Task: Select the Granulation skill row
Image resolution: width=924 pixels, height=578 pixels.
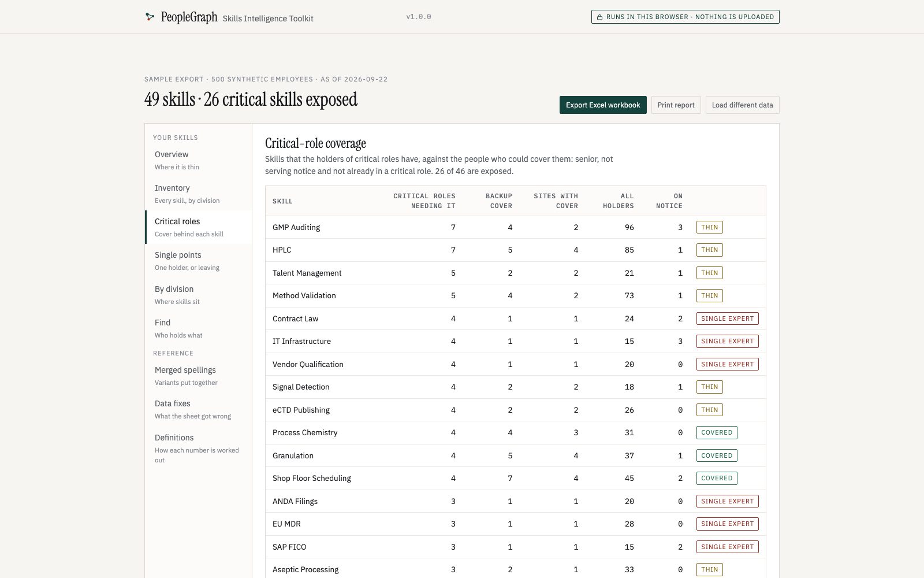Action: (516, 455)
